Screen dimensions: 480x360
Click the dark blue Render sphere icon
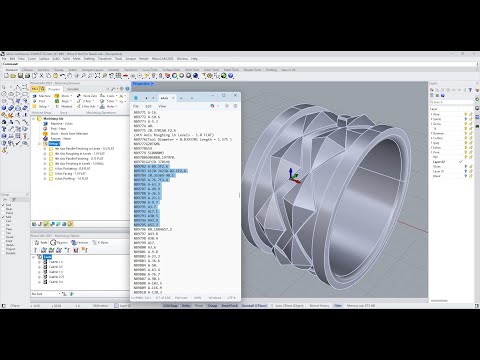[196, 76]
